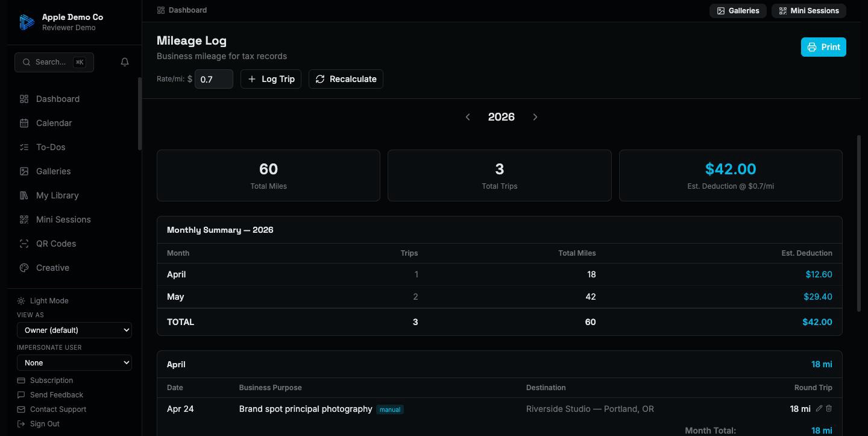Click April's $12.60 deduction value
868x436 pixels.
(819, 274)
